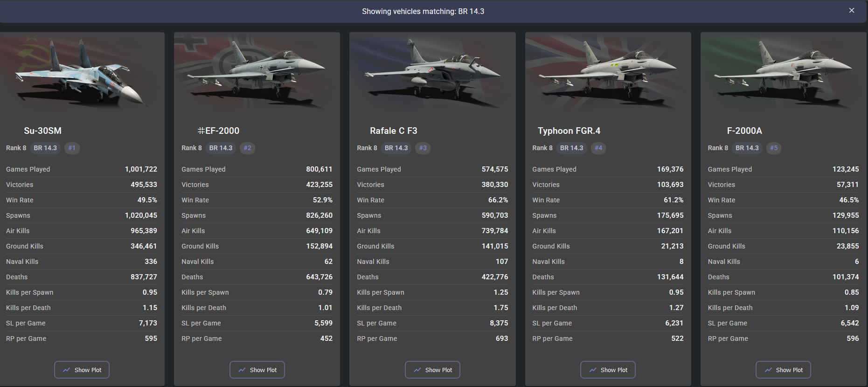Click Rafale games played value 574,575

pos(495,169)
